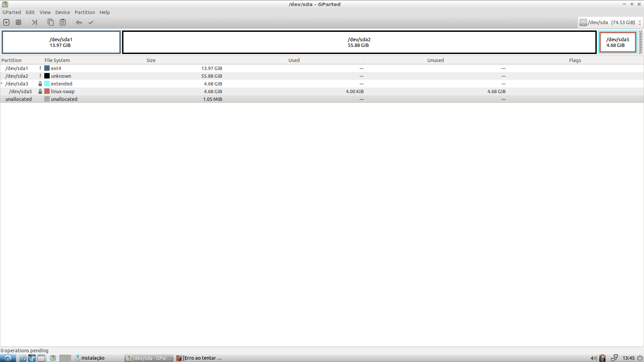The width and height of the screenshot is (644, 362).
Task: Open the /dev/sda device selector dropdown
Action: (610, 22)
